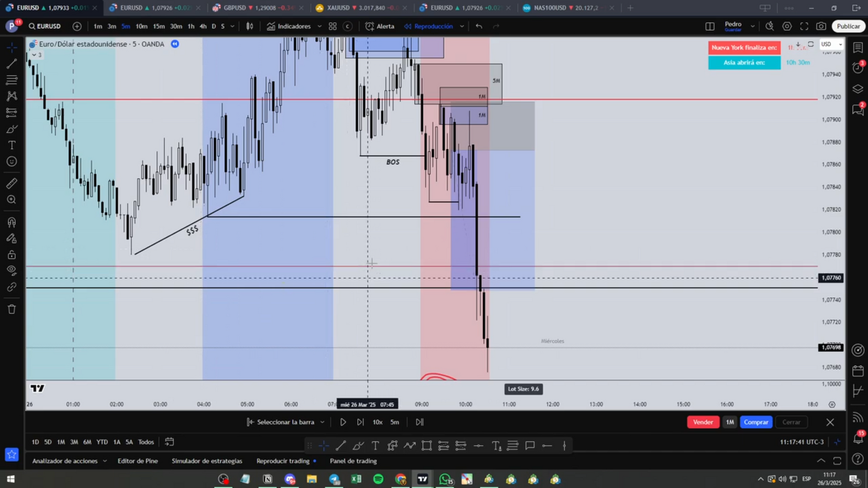Hide all drawings with eye icon

point(11,271)
